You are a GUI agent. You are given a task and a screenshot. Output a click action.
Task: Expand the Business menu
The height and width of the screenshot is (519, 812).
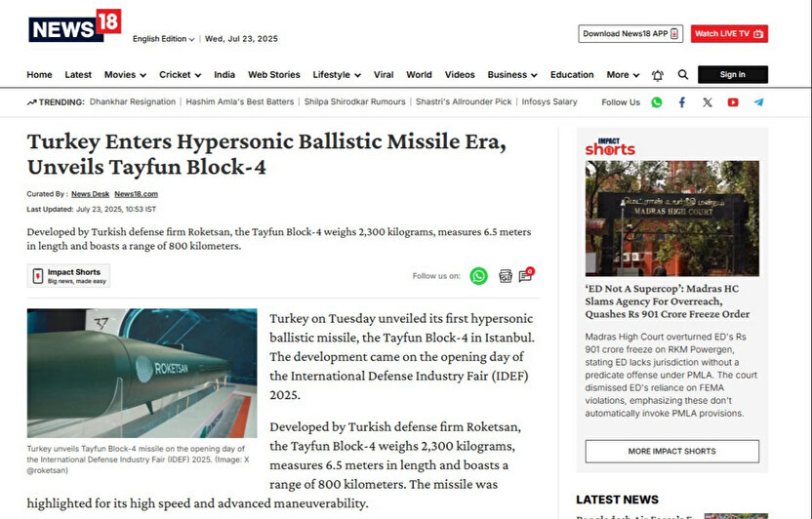point(512,75)
